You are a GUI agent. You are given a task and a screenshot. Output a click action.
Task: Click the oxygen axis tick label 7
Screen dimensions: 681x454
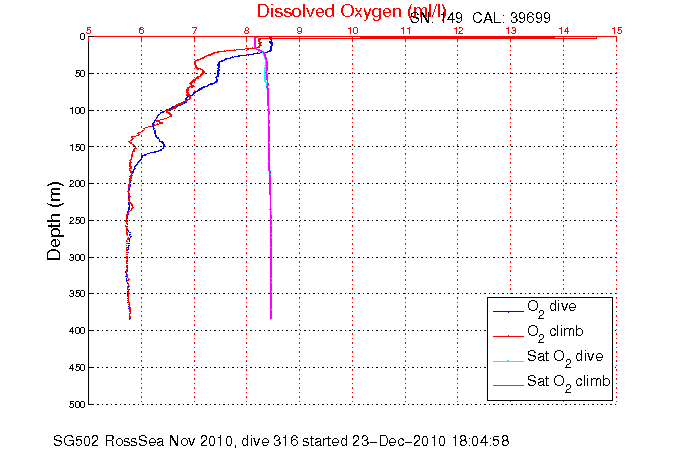pos(194,30)
